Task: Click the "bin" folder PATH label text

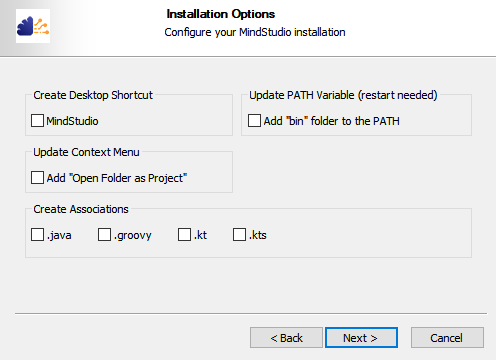Action: tap(331, 121)
